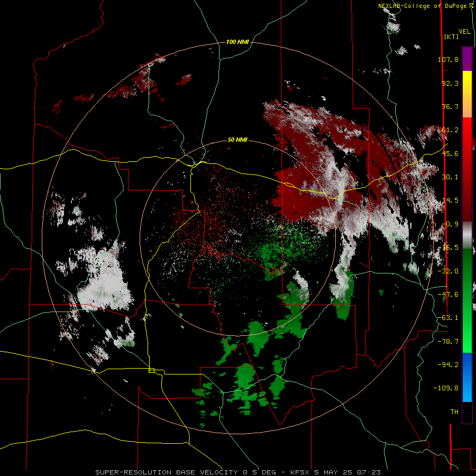Click the 100 NMI range ring label
The image size is (476, 476).
[237, 42]
